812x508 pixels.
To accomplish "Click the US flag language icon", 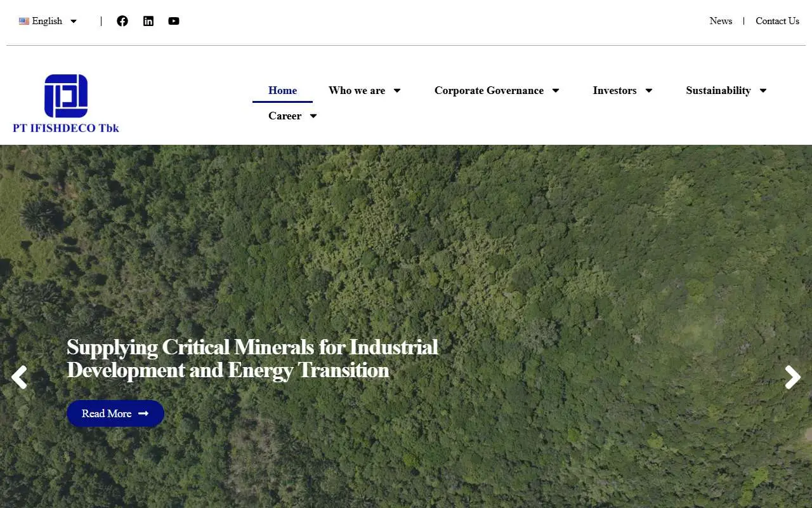I will [24, 21].
